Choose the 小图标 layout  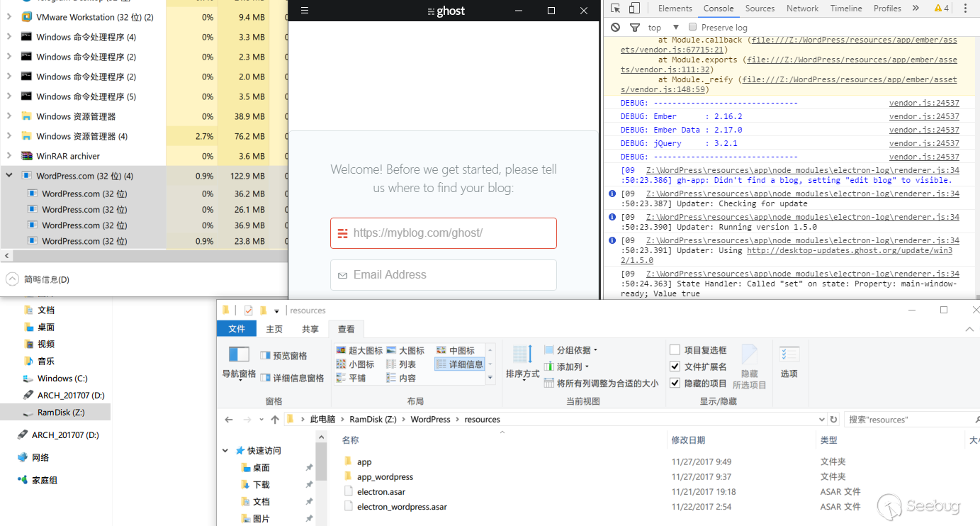(355, 364)
